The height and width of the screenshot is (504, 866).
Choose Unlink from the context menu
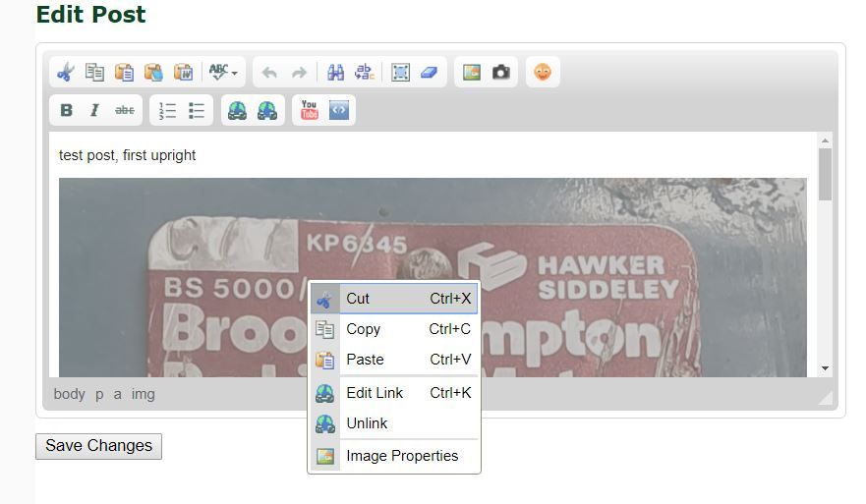point(394,423)
